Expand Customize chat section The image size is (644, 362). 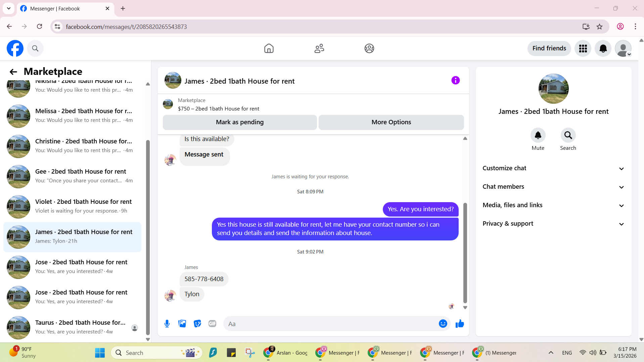553,168
